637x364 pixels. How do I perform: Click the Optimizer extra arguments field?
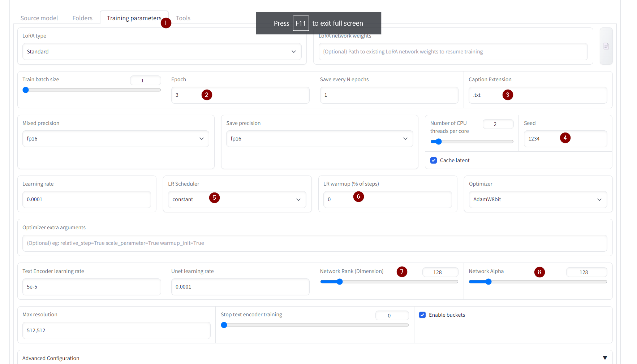(x=315, y=243)
